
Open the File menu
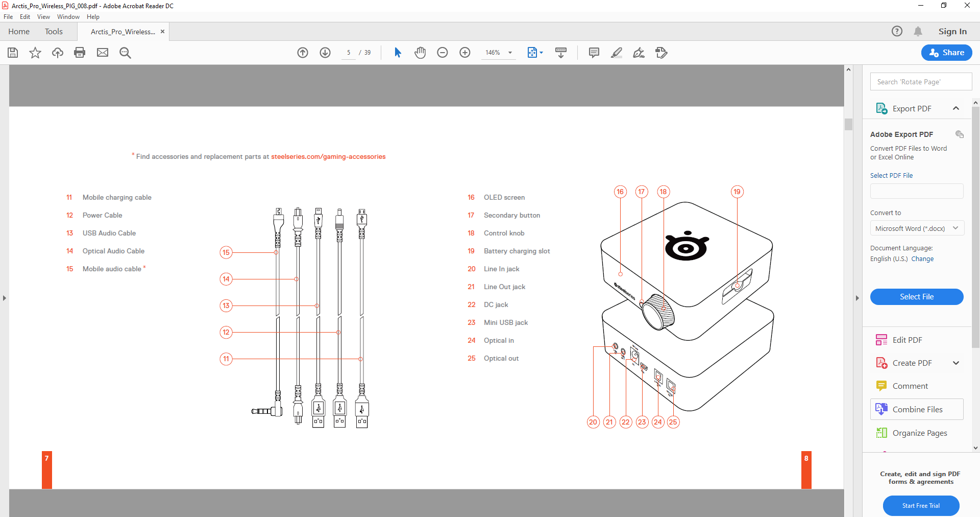click(x=8, y=17)
